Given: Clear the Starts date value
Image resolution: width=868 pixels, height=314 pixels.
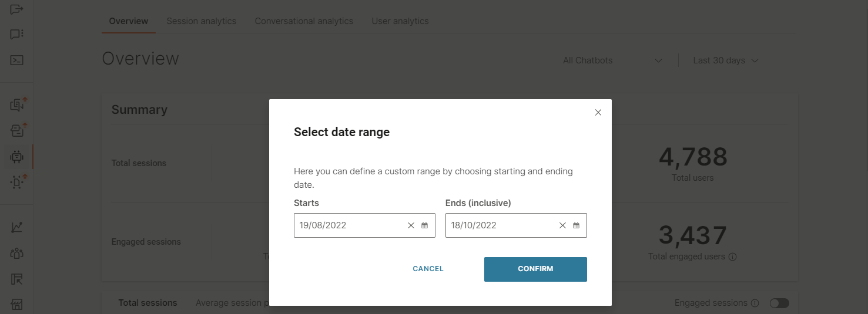Looking at the screenshot, I should [x=411, y=225].
